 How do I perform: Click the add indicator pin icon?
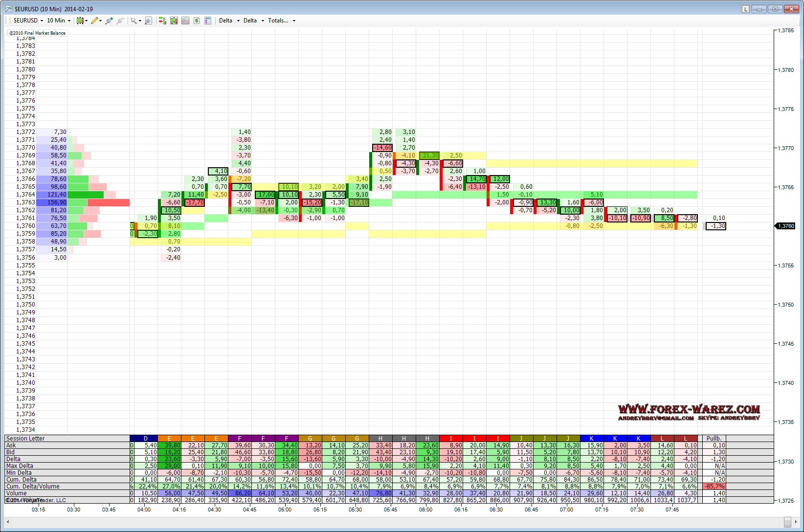[x=109, y=21]
